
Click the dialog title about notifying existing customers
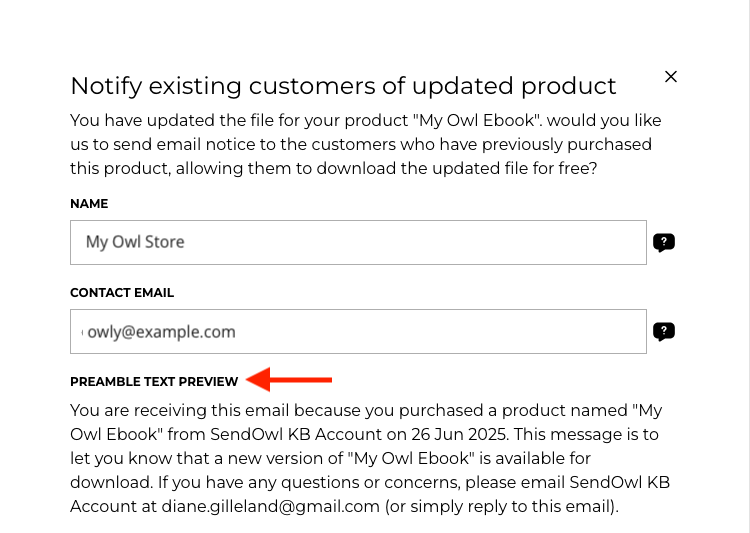click(x=343, y=86)
